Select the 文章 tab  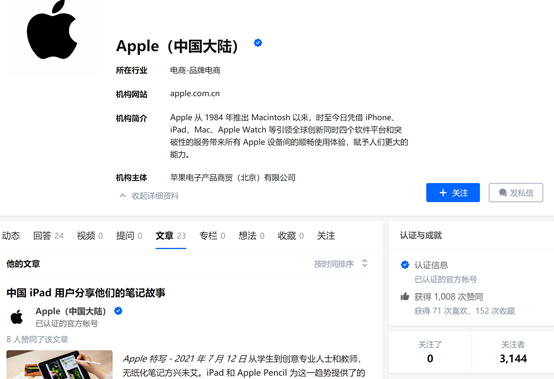(171, 236)
